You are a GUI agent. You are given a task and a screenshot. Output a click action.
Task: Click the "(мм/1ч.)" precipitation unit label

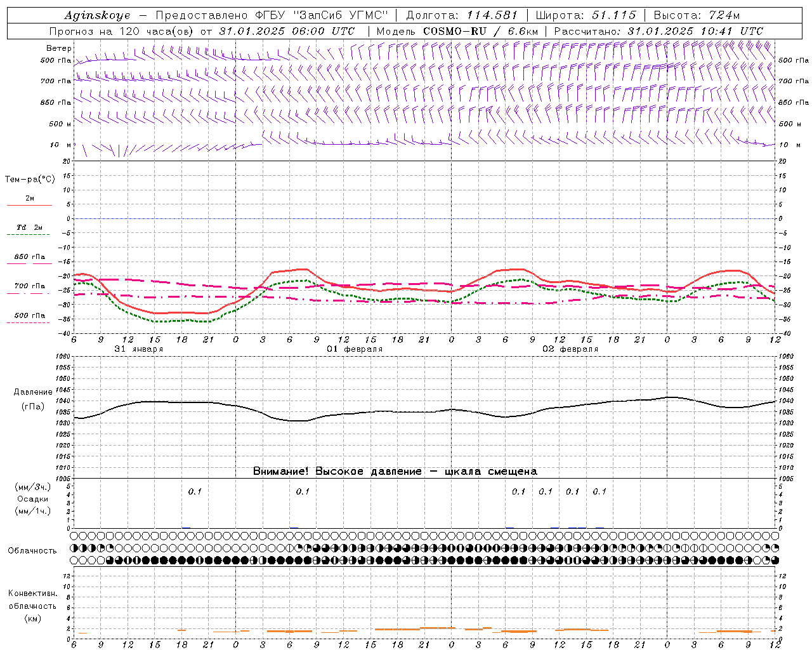[x=33, y=511]
